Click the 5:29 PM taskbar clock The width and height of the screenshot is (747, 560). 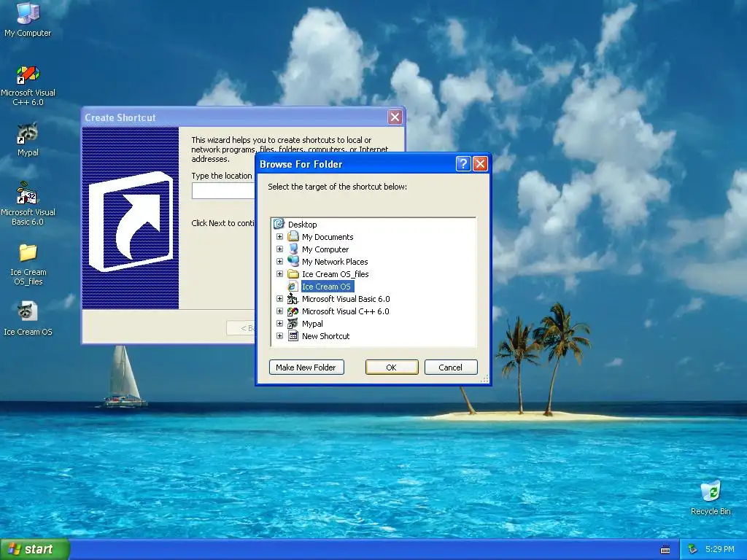coord(720,549)
